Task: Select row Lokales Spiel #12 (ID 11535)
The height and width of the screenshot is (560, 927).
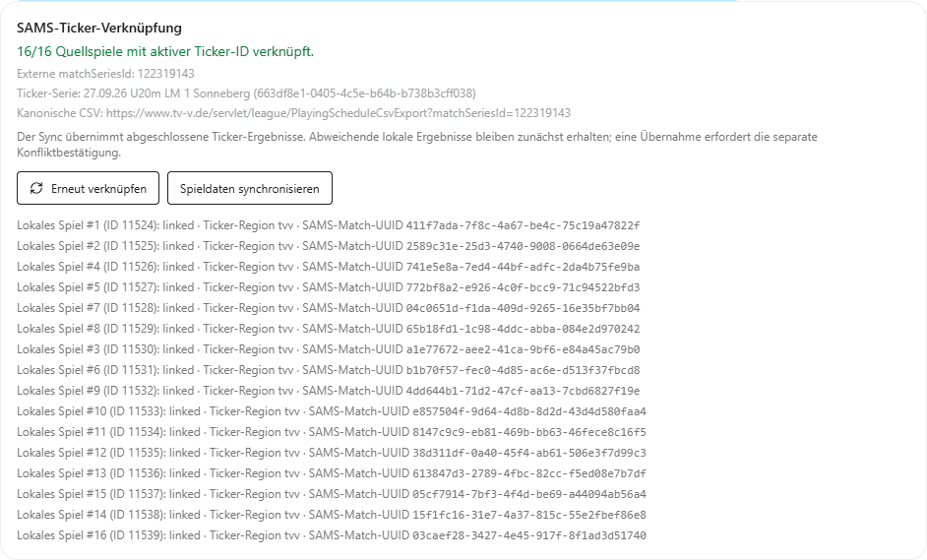Action: click(x=331, y=453)
